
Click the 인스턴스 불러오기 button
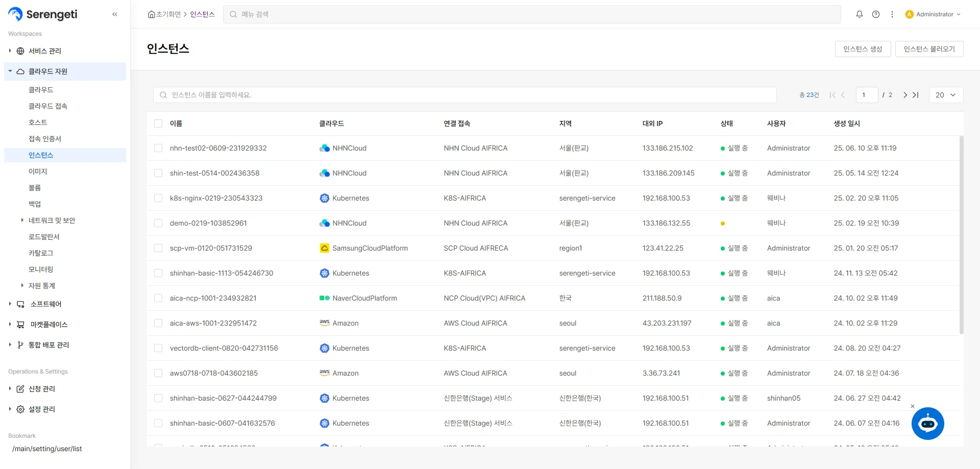coord(929,49)
